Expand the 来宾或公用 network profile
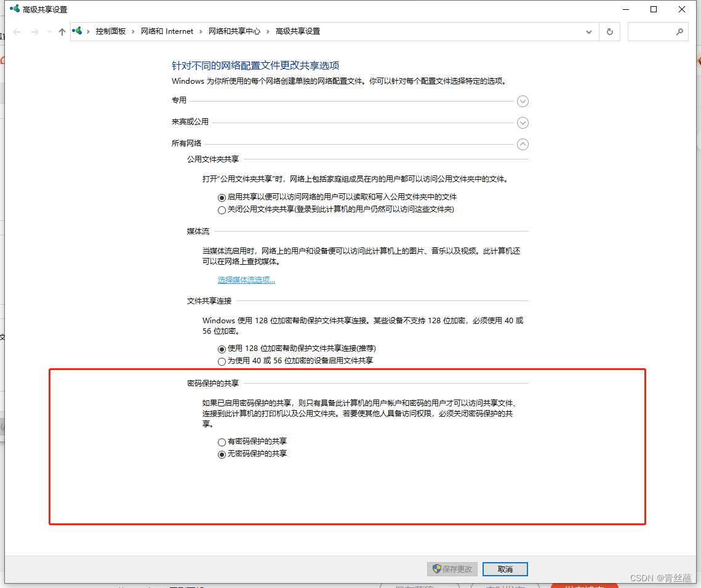This screenshot has height=588, width=701. coord(523,123)
